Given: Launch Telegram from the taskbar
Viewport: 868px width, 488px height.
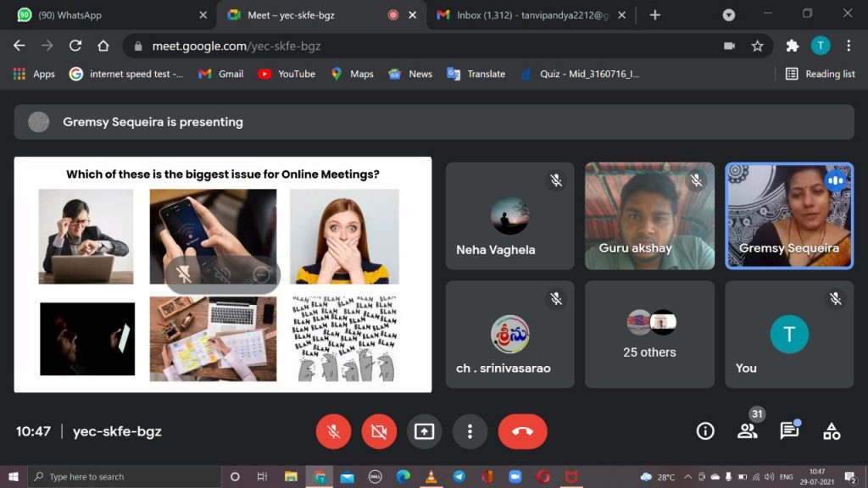Looking at the screenshot, I should point(459,477).
